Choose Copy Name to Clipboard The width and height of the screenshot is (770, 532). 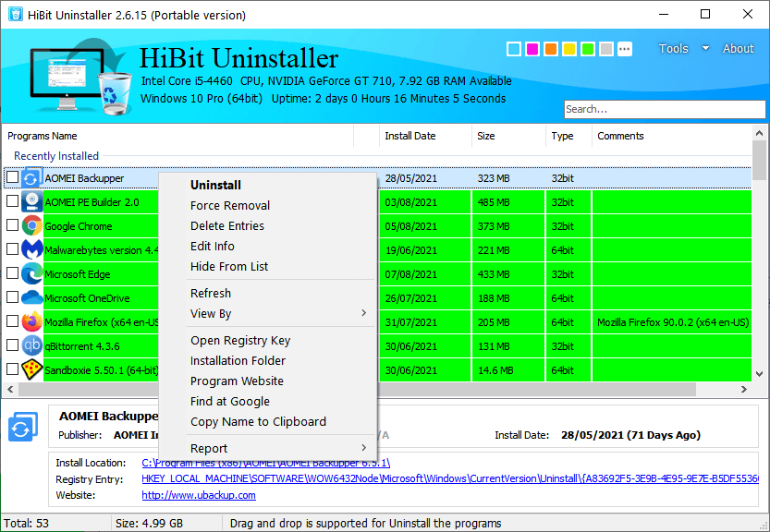[268, 422]
